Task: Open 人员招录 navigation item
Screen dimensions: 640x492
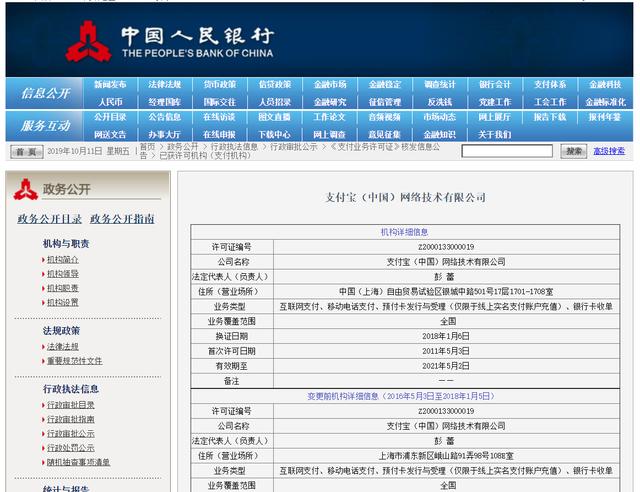Action: click(x=275, y=102)
